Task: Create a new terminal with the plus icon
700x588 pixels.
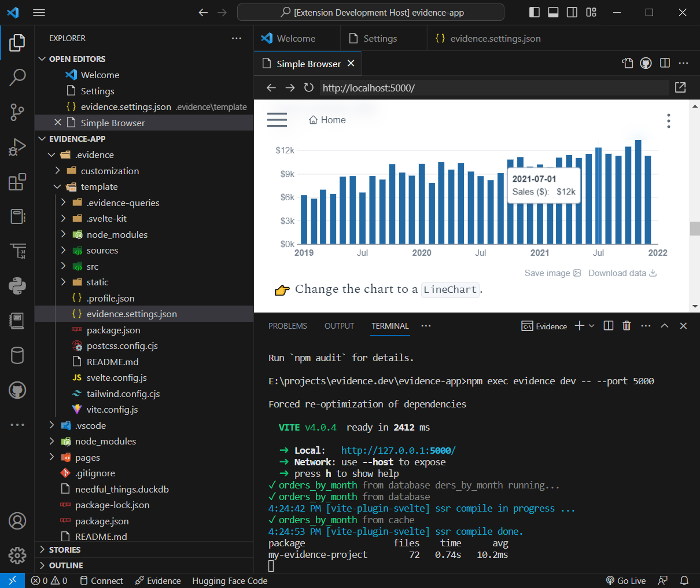Action: [579, 325]
